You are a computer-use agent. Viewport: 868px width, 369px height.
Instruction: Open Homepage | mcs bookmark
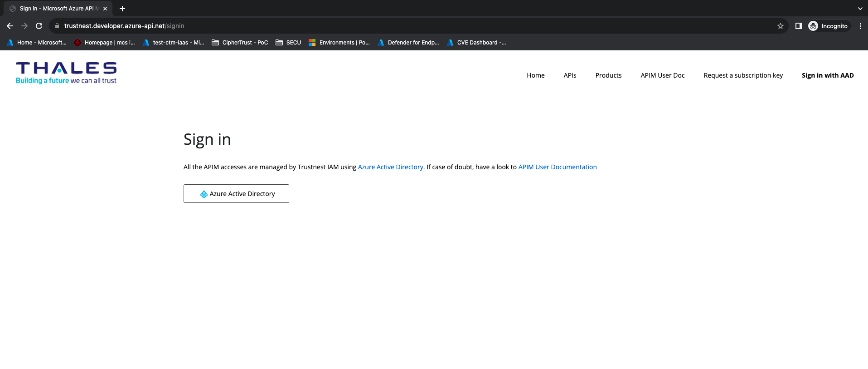105,43
